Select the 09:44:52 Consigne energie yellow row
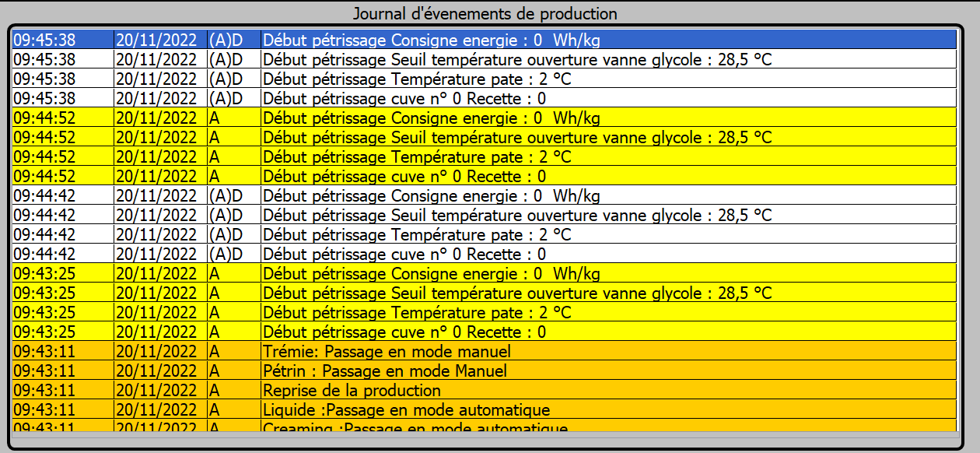Viewport: 980px width, 453px height. click(x=432, y=118)
